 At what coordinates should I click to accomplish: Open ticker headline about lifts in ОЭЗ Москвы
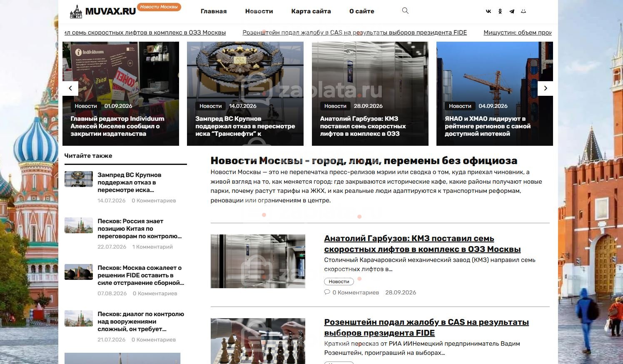tap(145, 32)
